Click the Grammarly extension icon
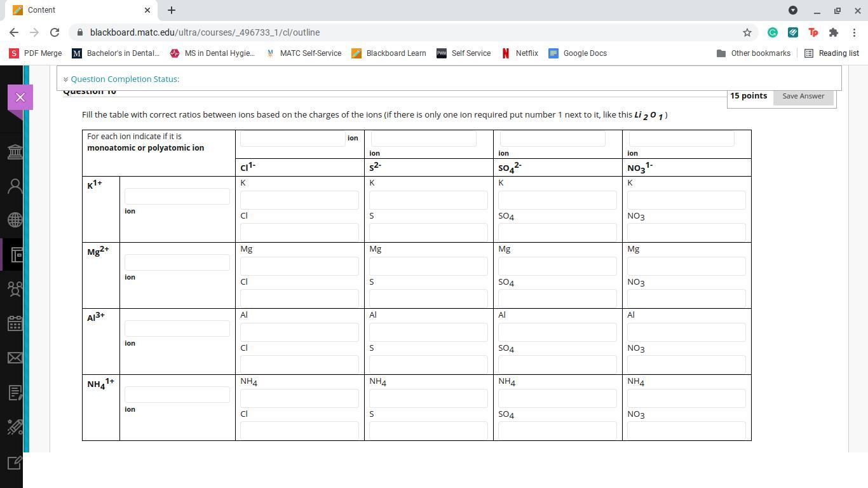This screenshot has width=868, height=488. (x=773, y=32)
